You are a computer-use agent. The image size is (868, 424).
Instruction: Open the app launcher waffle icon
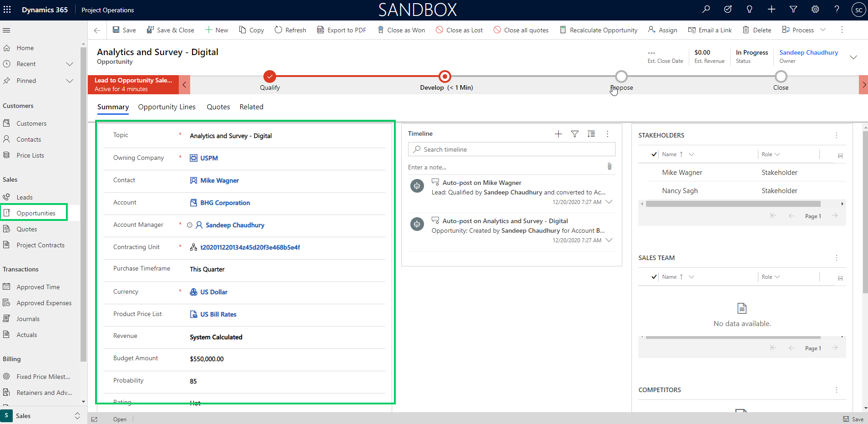pos(7,10)
